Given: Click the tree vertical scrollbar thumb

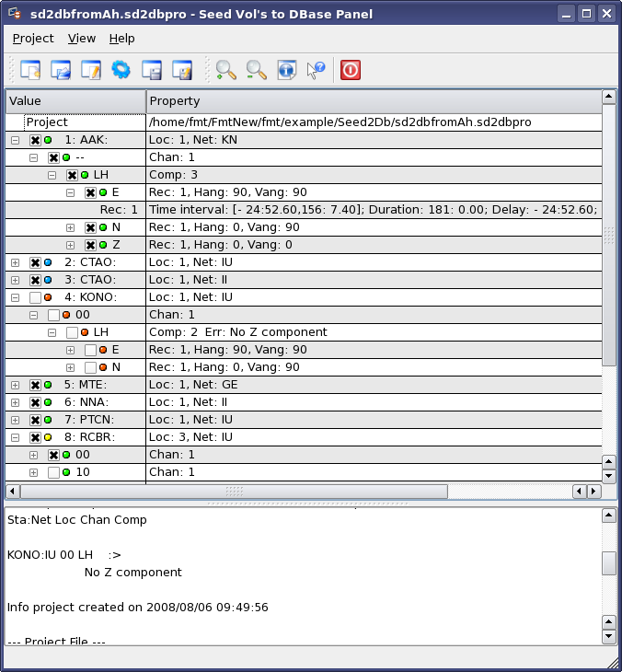Looking at the screenshot, I should point(609,235).
